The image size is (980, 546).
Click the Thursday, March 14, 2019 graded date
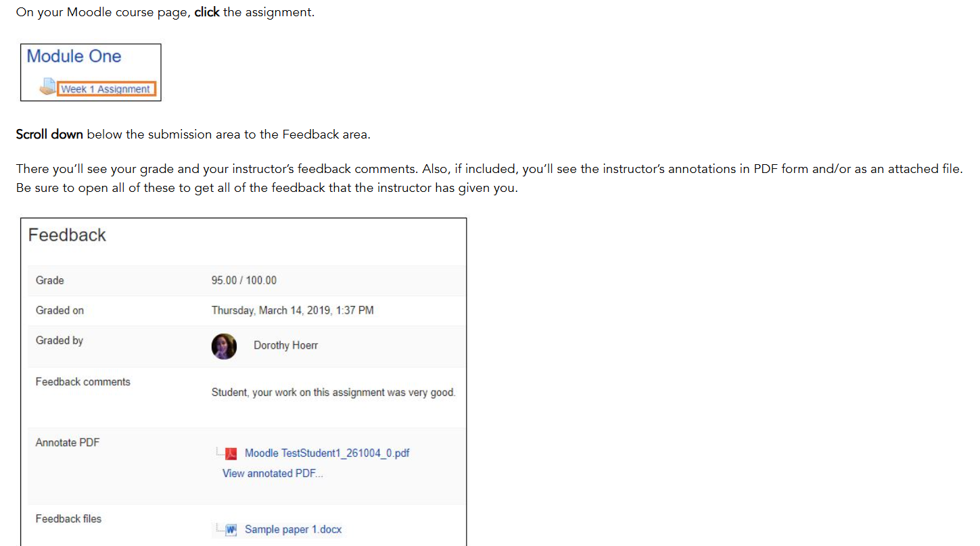(292, 311)
